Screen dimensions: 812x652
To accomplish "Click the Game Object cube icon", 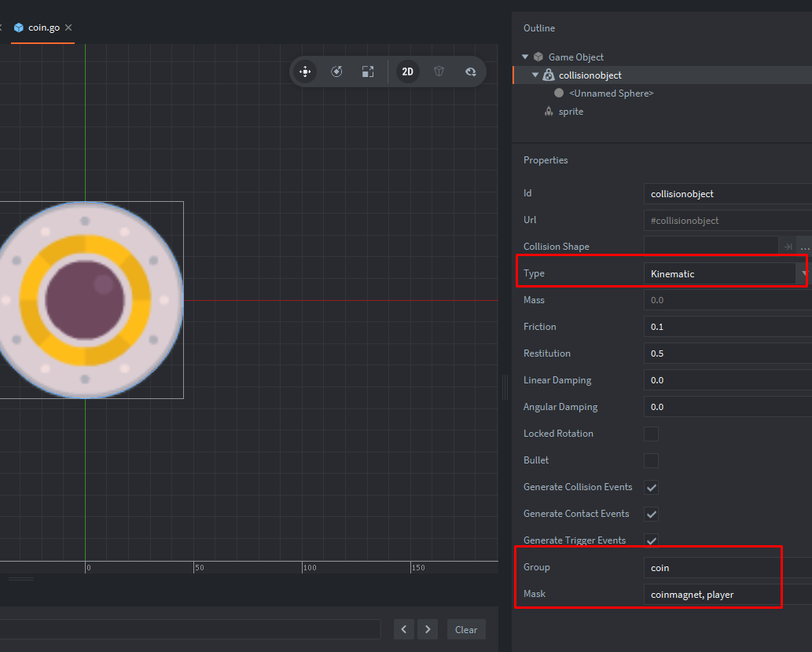I will pos(538,57).
